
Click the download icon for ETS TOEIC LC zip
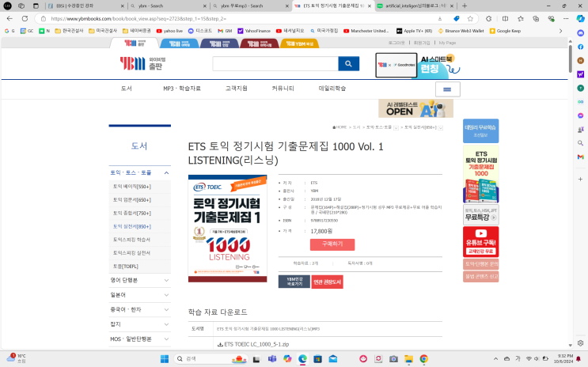(220, 344)
